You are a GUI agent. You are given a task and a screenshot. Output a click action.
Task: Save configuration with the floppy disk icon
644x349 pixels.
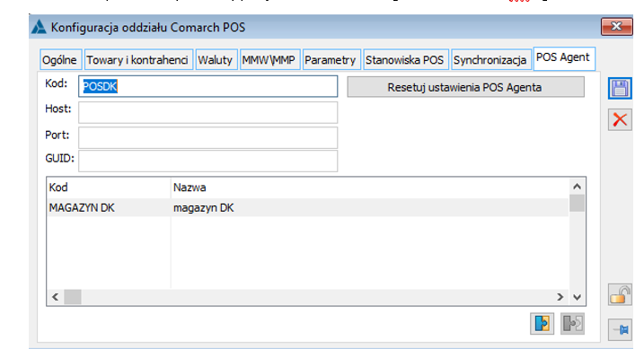[620, 88]
